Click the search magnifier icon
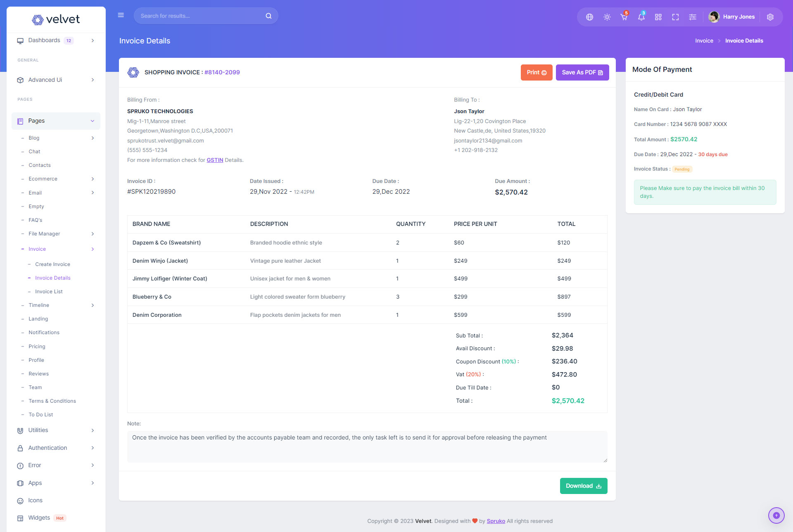This screenshot has width=793, height=532. 268,16
